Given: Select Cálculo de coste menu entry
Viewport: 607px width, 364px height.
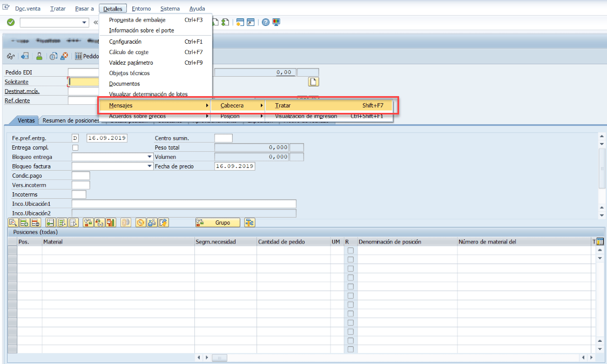Looking at the screenshot, I should coord(156,52).
